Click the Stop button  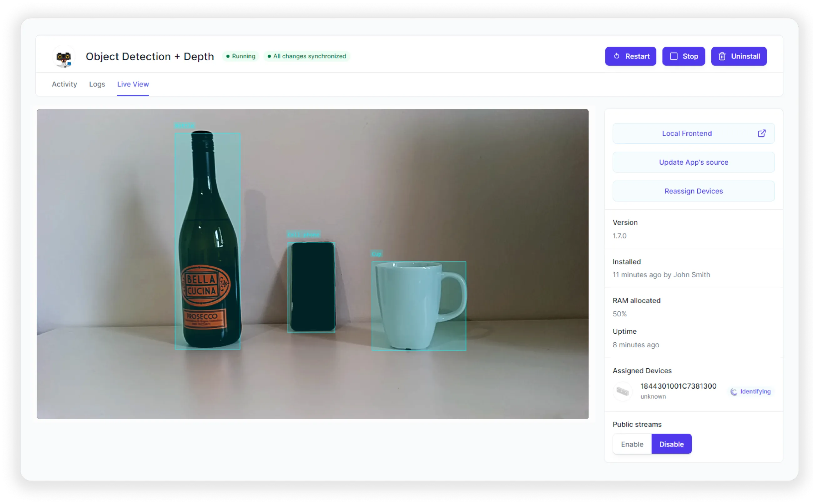(x=683, y=56)
